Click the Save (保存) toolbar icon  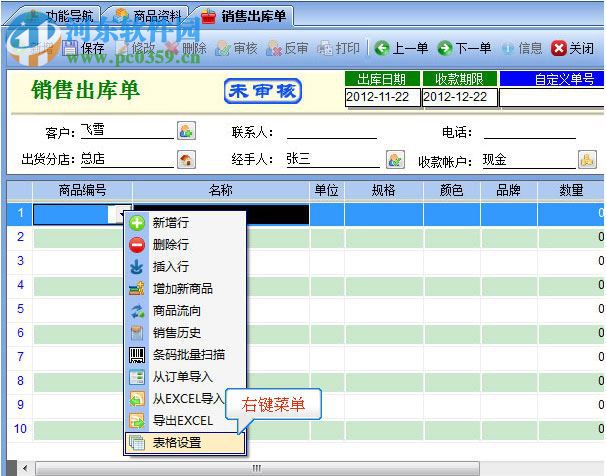(70, 48)
